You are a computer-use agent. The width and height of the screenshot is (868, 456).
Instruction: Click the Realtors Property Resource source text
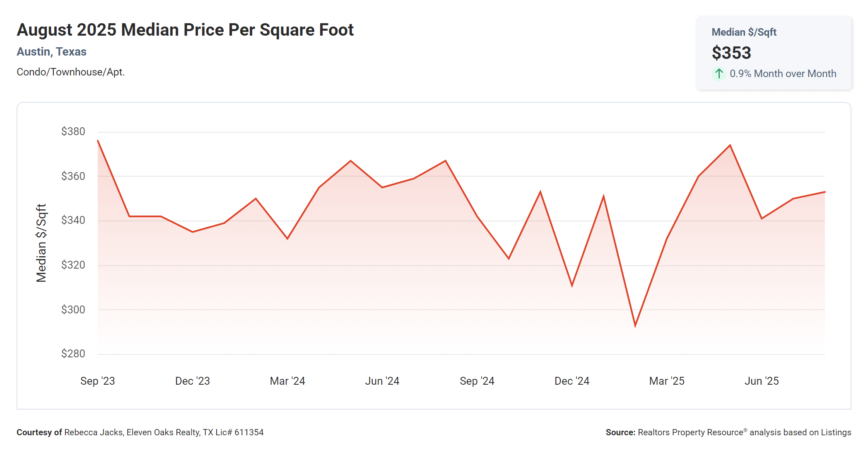click(x=728, y=432)
